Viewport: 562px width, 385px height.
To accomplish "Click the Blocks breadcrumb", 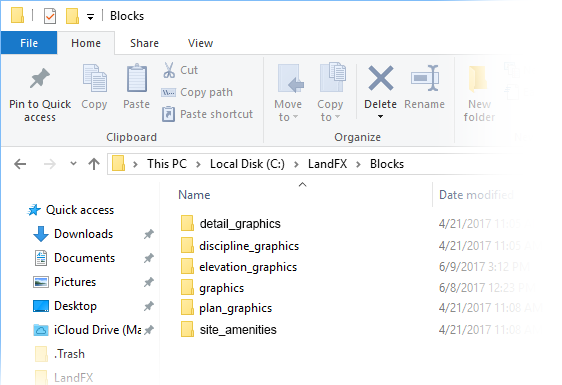I will click(x=387, y=164).
